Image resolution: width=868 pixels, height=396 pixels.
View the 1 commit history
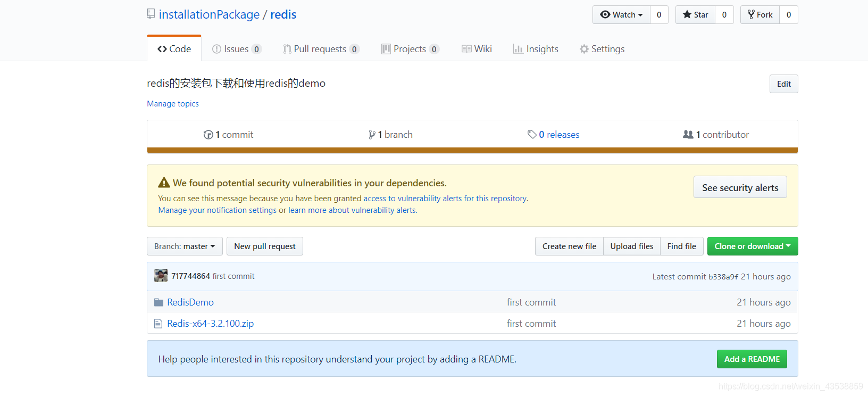[x=228, y=135]
